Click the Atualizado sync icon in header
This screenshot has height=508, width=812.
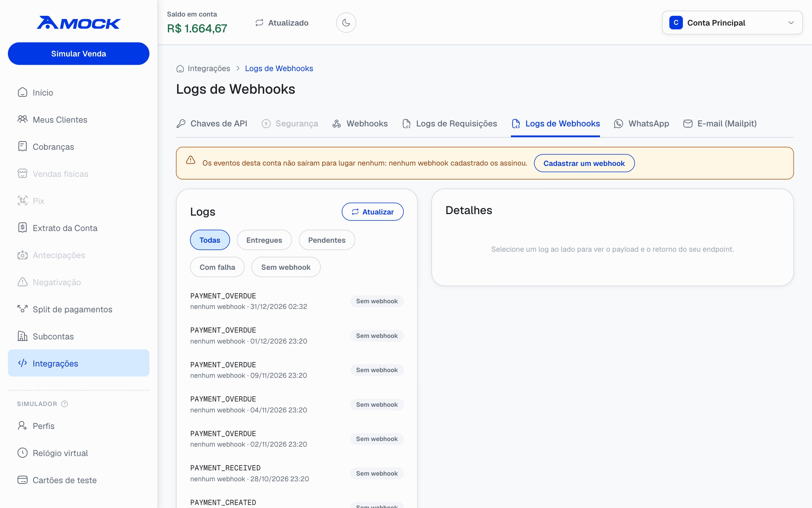[259, 23]
